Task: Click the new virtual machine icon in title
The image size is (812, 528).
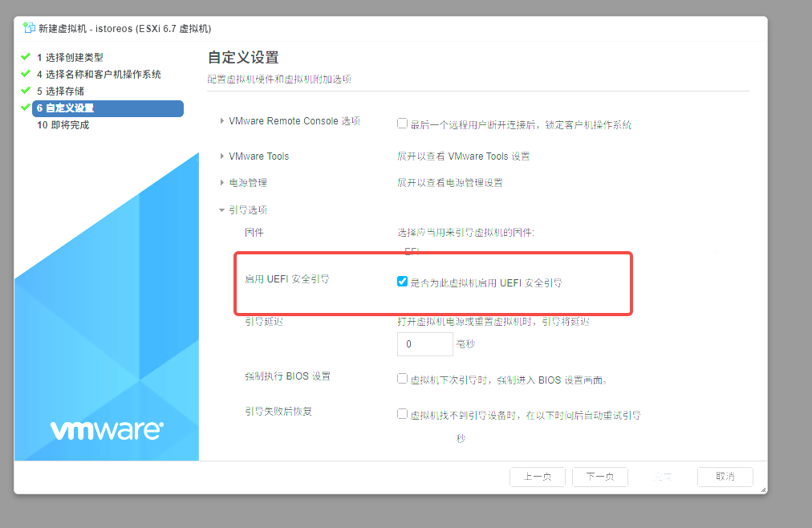Action: pos(29,28)
